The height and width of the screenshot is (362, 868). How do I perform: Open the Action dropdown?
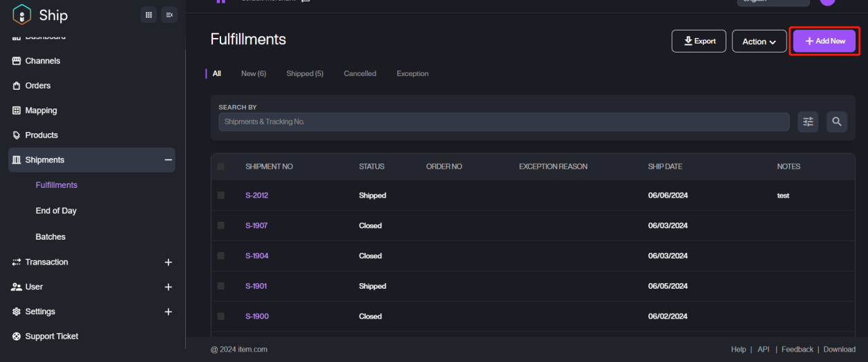click(x=759, y=41)
